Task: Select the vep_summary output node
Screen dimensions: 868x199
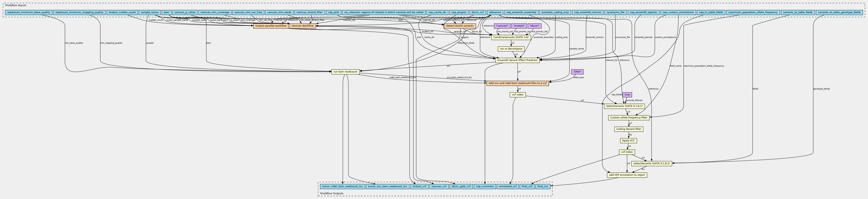Action: 485,187
